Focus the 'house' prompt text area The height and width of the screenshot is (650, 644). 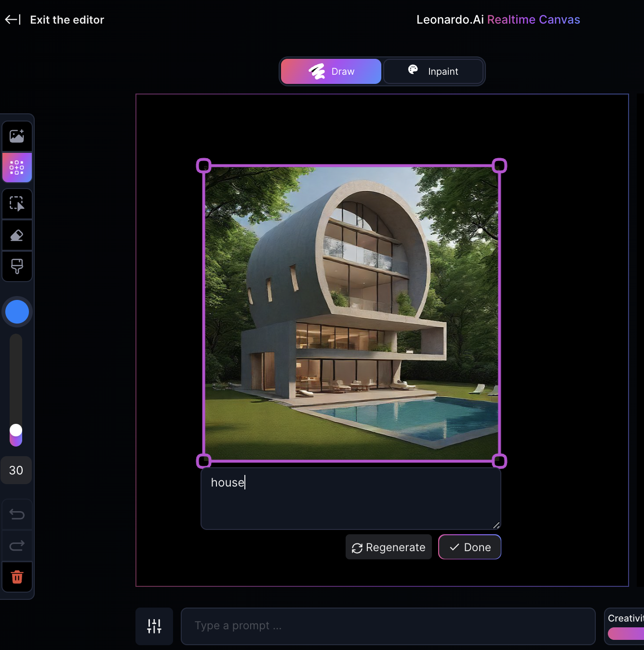(x=351, y=499)
